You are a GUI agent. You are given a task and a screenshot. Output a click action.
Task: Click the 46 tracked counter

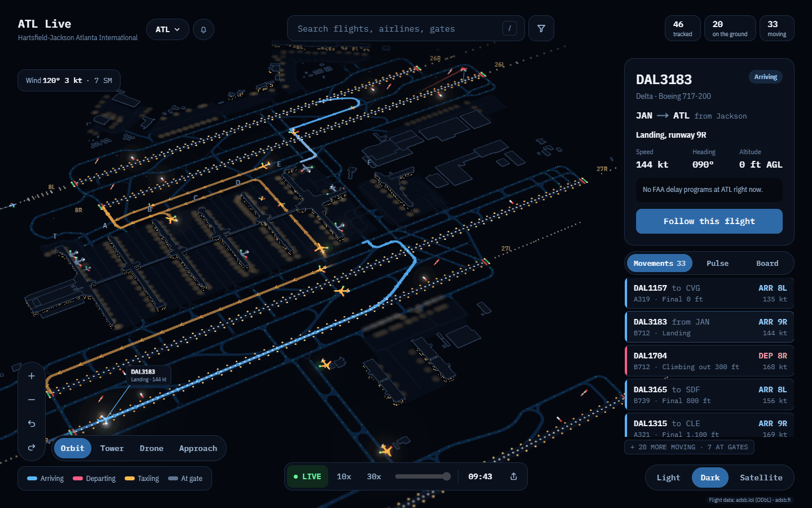pos(683,28)
